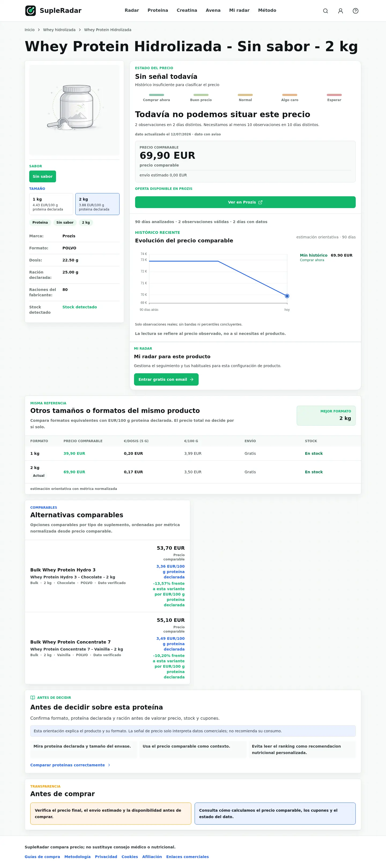Open Whey hidrolizada breadcrumb link

[x=59, y=30]
